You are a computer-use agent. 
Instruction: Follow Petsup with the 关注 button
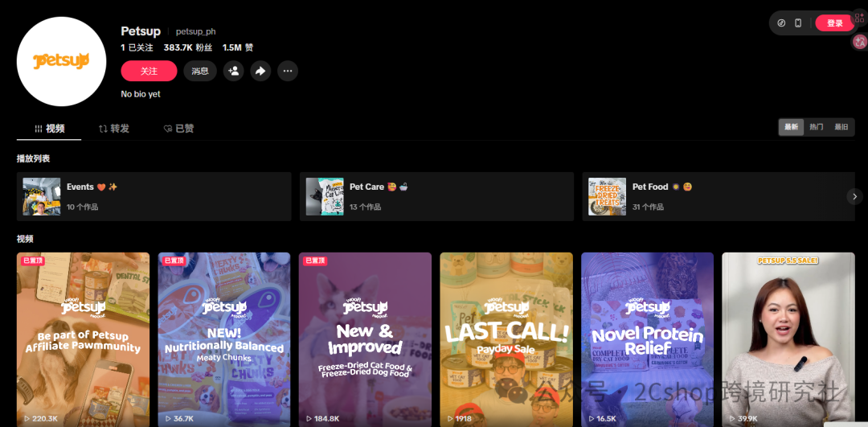149,71
